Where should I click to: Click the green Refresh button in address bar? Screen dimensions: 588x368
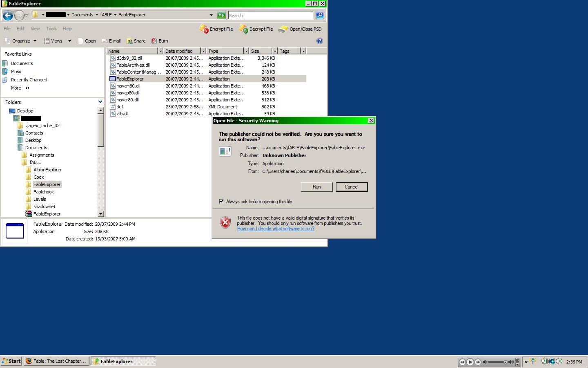point(221,15)
